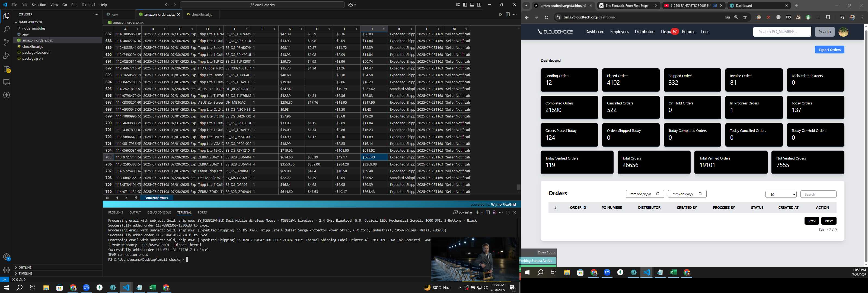Click the user avatar on CloudChoice dashboard
The image size is (868, 293).
point(843,32)
